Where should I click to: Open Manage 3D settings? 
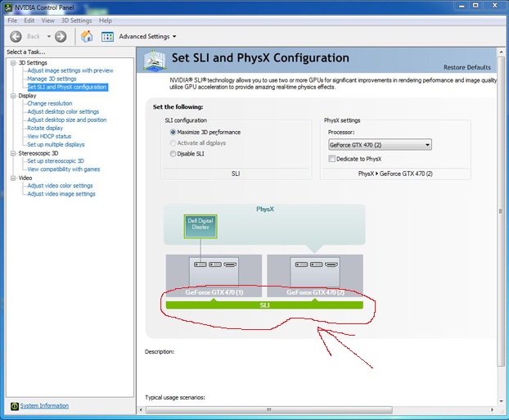(x=52, y=79)
